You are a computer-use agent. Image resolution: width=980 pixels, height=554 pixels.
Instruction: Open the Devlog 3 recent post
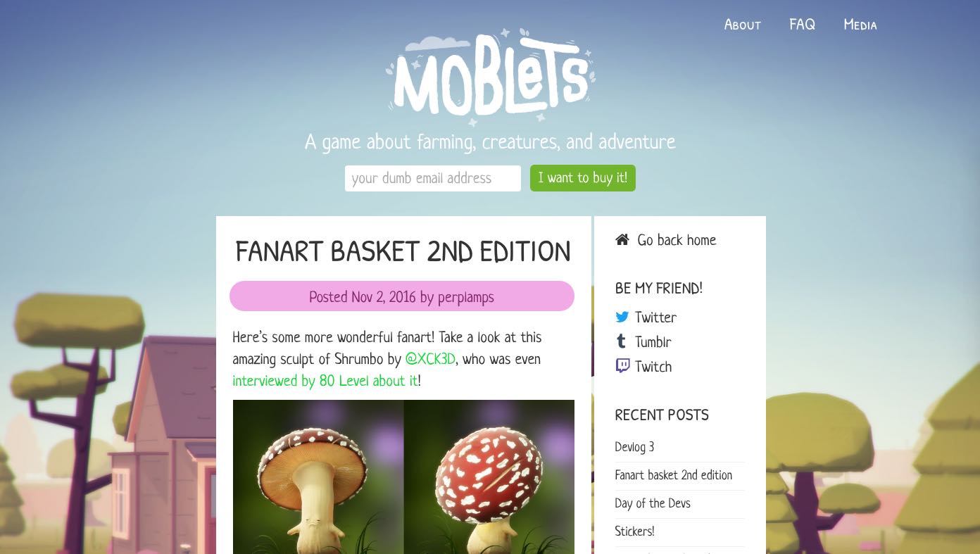point(634,448)
